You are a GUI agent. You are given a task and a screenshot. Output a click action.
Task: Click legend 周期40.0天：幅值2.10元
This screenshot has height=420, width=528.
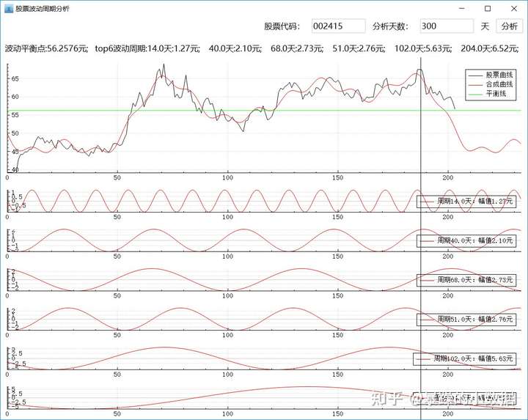tap(466, 240)
